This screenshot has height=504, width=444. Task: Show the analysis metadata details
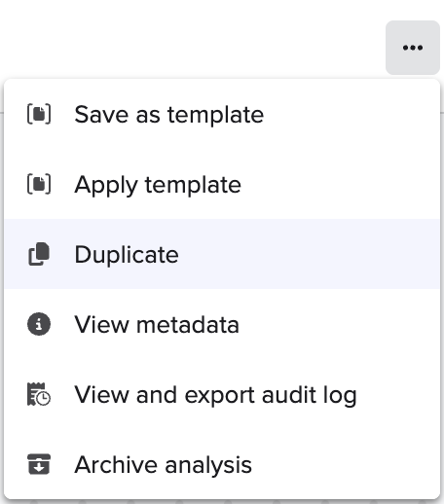[x=222, y=324]
